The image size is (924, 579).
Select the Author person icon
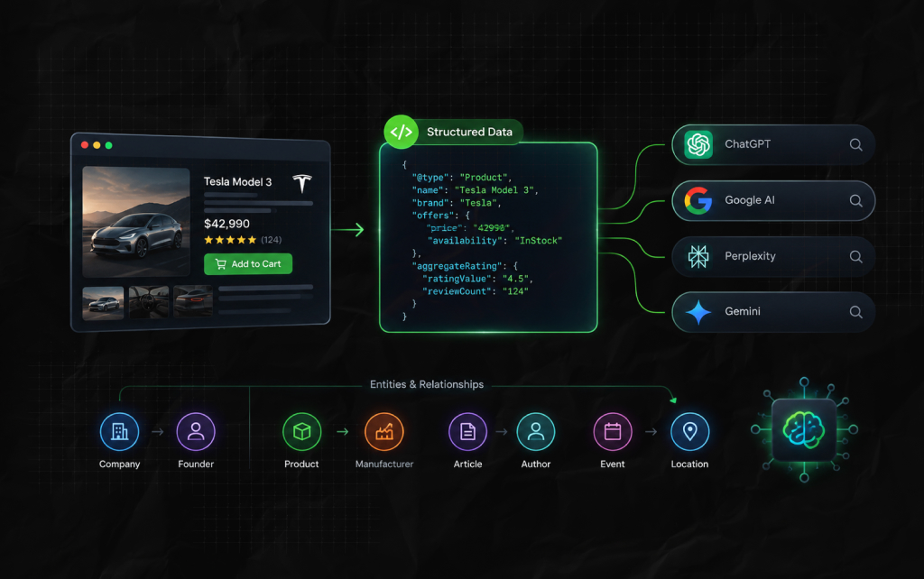536,432
